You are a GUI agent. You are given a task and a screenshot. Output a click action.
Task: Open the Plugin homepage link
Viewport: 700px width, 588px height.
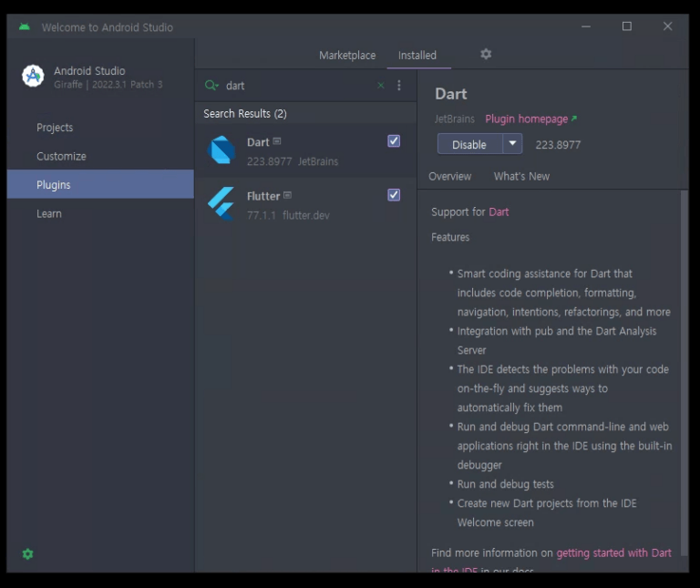pyautogui.click(x=527, y=119)
